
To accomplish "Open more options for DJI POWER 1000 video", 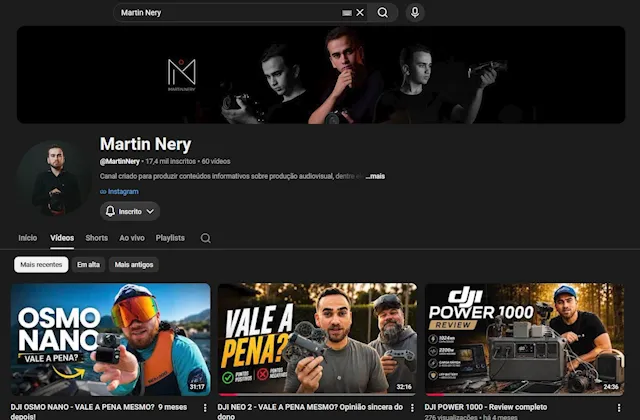I will point(619,408).
